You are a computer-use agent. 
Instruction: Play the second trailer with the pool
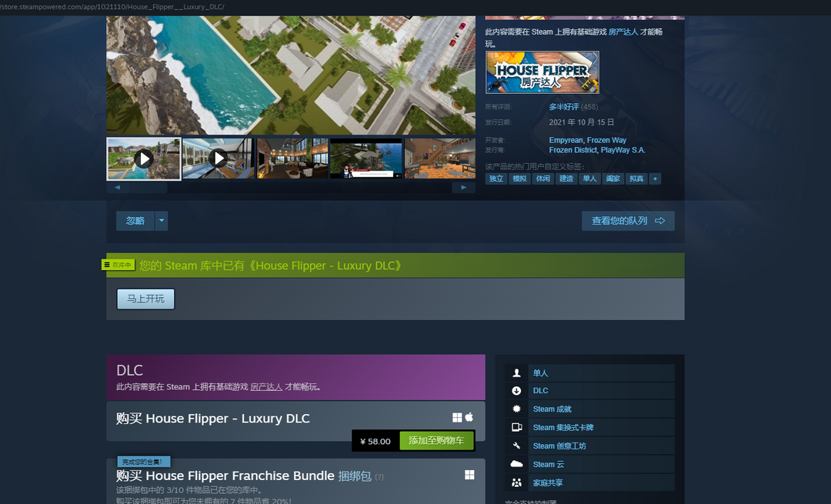[219, 159]
